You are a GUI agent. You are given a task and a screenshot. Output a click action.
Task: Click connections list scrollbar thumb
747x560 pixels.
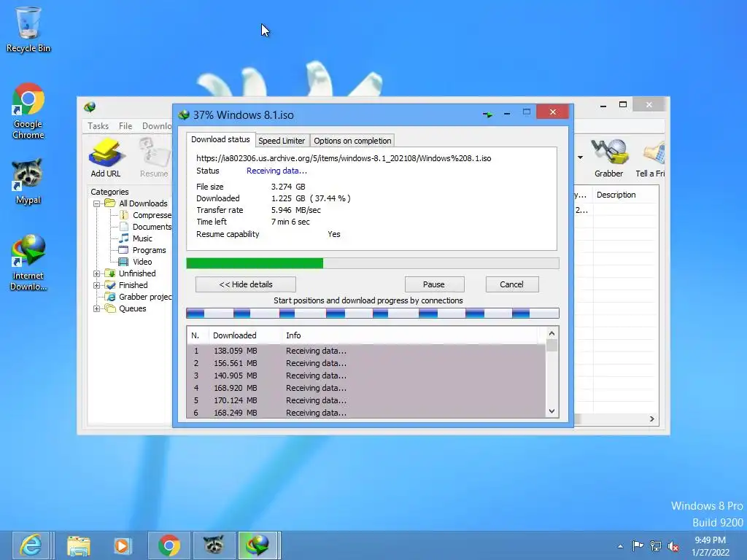coord(551,345)
